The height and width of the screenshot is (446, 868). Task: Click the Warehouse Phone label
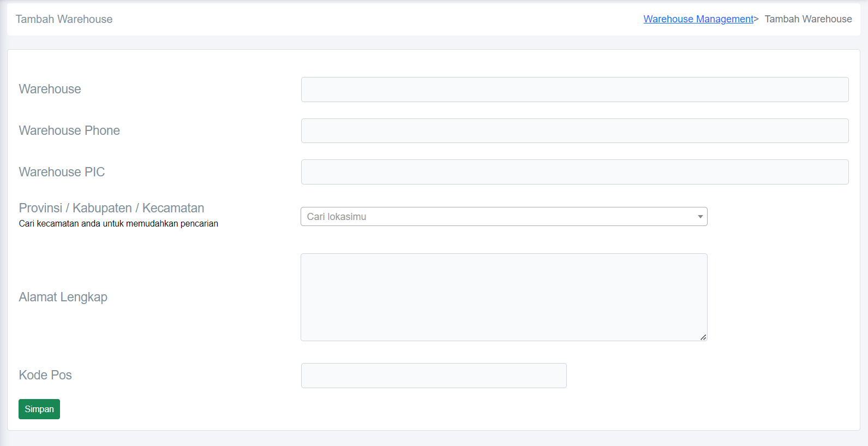coord(69,130)
